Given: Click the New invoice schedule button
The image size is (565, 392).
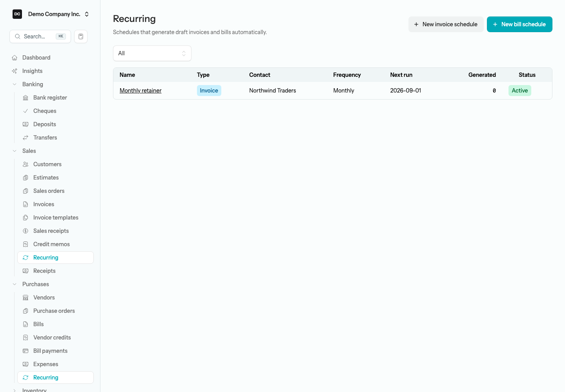Looking at the screenshot, I should (446, 24).
